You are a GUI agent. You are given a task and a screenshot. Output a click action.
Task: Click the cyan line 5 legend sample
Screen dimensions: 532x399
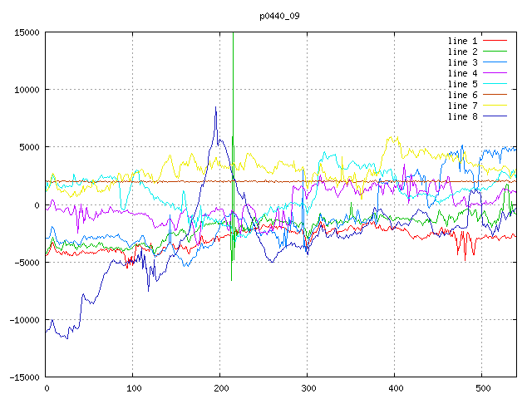pos(495,84)
